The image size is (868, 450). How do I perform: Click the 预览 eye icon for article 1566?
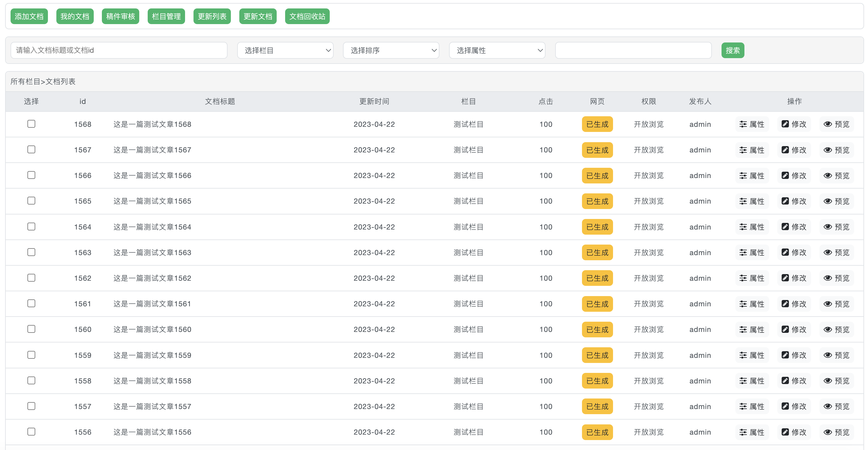point(828,176)
